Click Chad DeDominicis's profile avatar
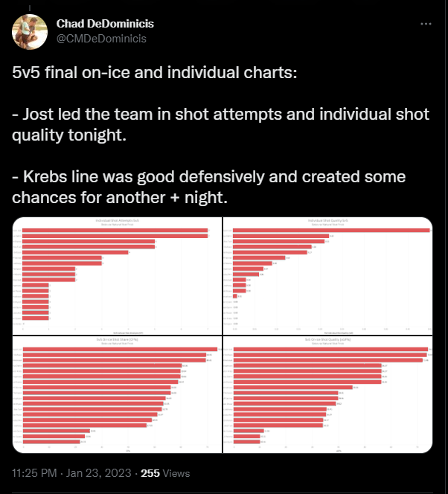The width and height of the screenshot is (448, 494). [x=30, y=32]
